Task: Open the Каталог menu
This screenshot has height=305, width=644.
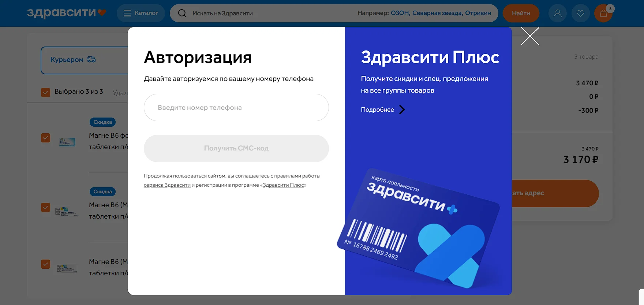Action: pos(141,14)
